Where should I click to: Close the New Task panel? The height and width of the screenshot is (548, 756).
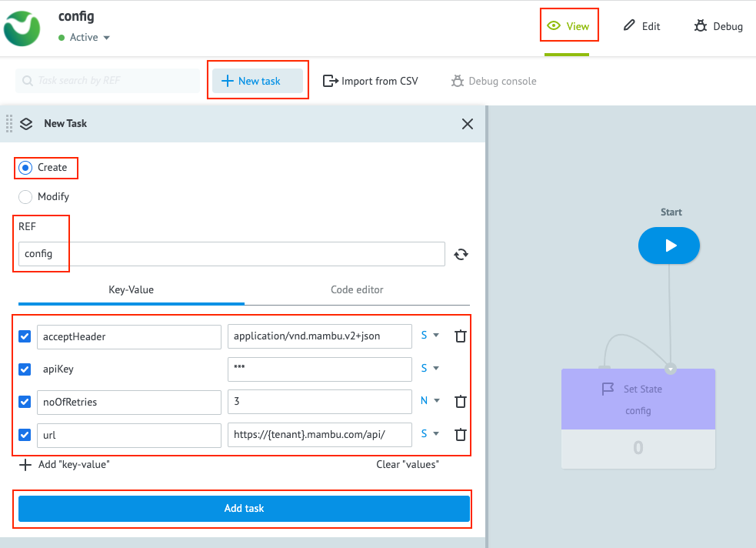click(x=467, y=124)
